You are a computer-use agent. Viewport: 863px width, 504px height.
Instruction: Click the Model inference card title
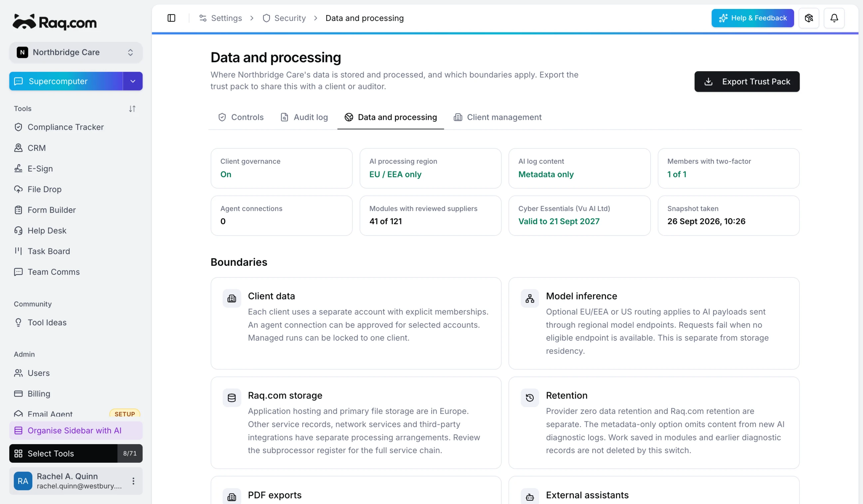click(x=581, y=296)
